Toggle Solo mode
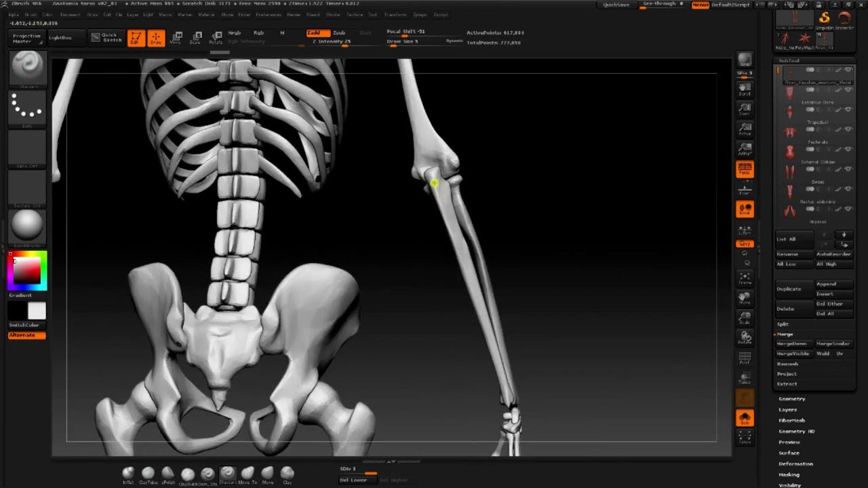The image size is (868, 488). [x=745, y=418]
